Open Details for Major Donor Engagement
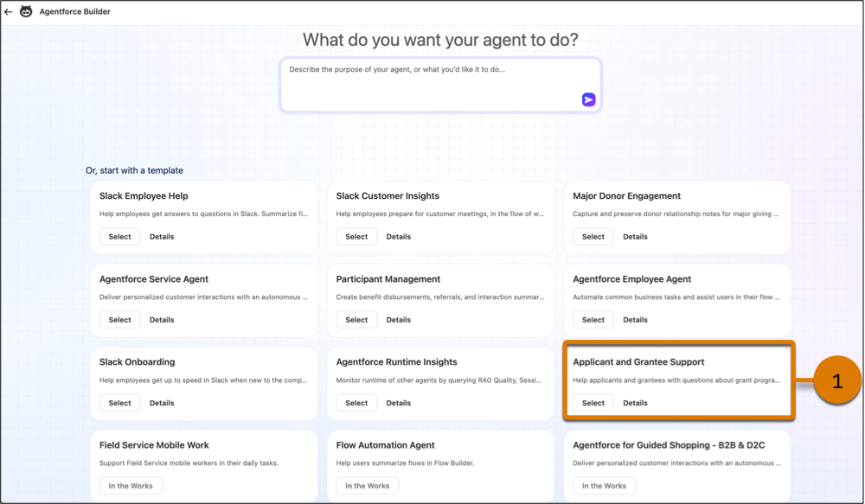865x504 pixels. [x=635, y=237]
